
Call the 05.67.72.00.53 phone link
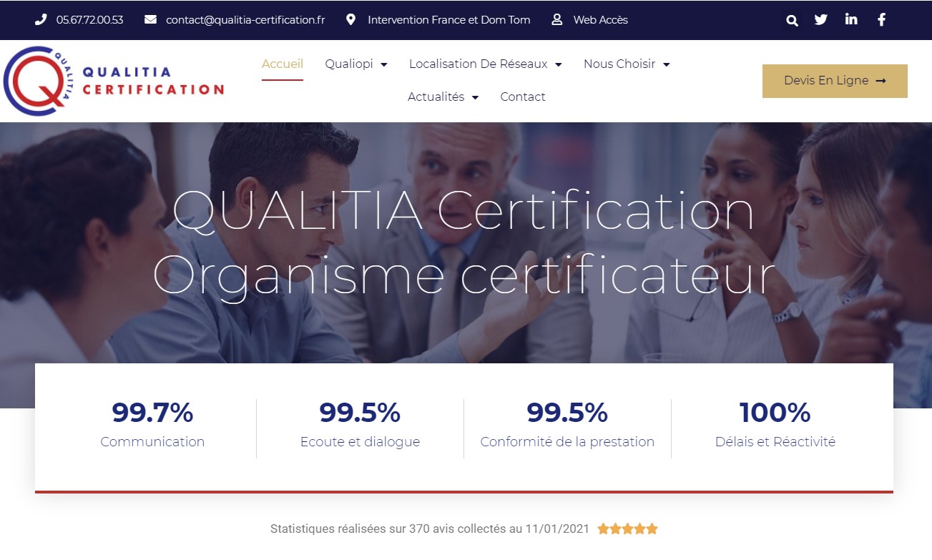[89, 19]
